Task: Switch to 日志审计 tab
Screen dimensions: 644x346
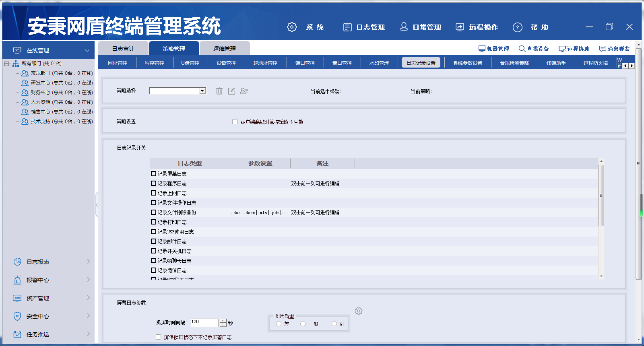Action: 123,49
